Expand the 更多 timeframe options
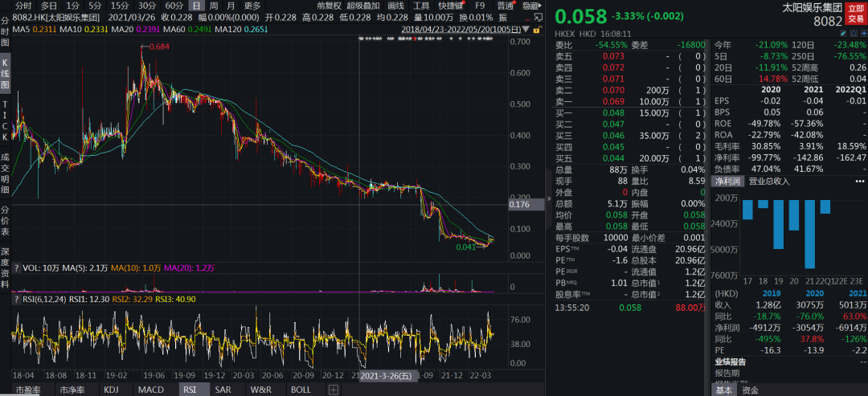 tap(252, 6)
